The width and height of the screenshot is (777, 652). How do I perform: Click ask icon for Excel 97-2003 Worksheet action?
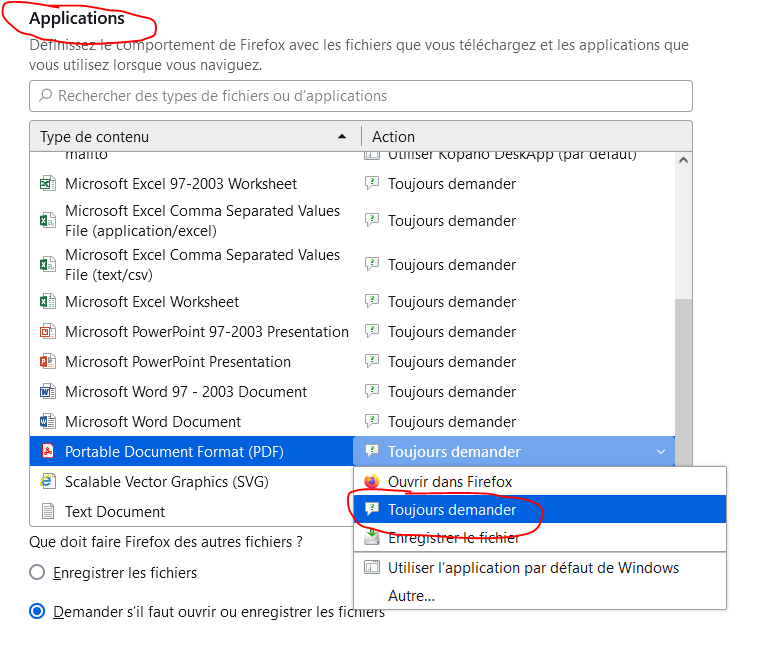pos(372,183)
